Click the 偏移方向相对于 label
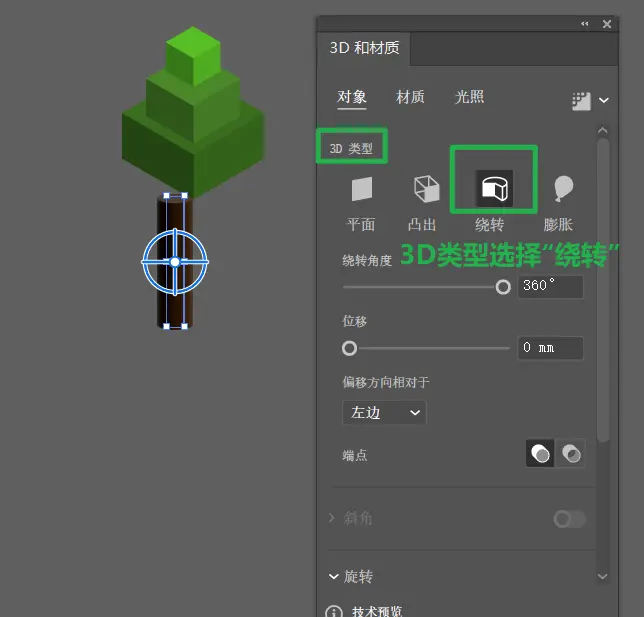The height and width of the screenshot is (617, 644). coord(386,382)
